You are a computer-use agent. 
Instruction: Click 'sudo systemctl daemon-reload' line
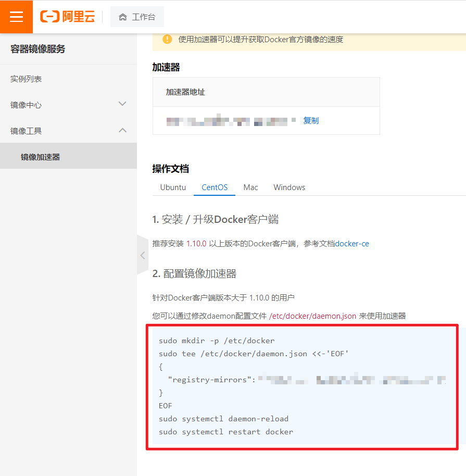tap(224, 419)
